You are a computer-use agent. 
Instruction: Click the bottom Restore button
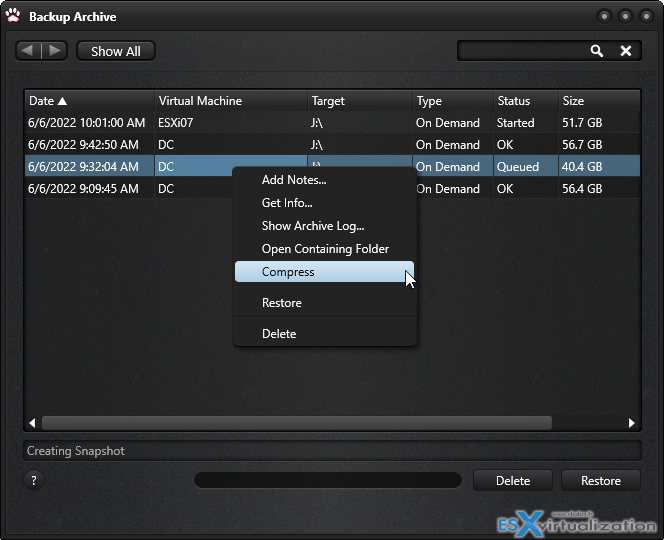pyautogui.click(x=600, y=481)
